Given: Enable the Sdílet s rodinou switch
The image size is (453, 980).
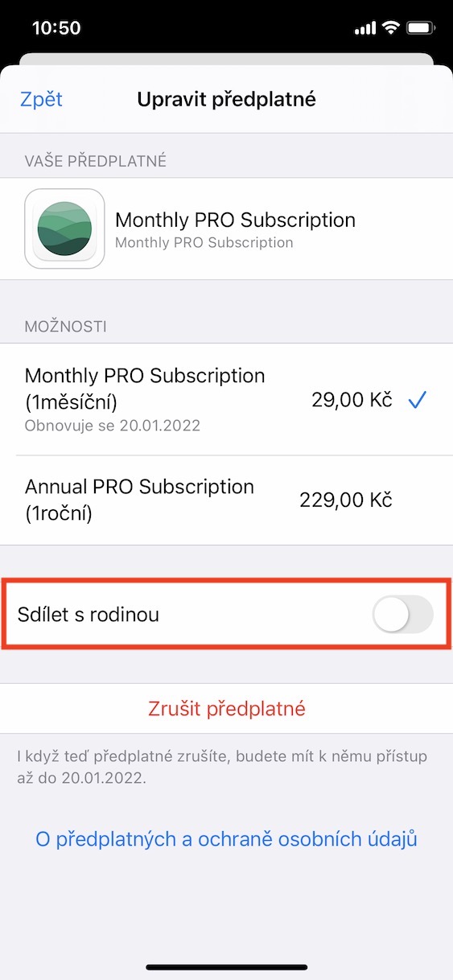Looking at the screenshot, I should click(x=403, y=615).
